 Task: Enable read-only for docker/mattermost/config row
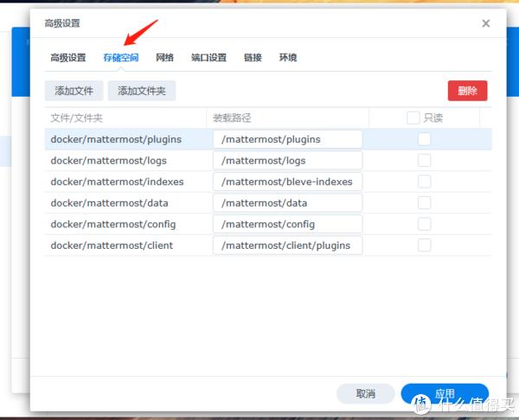[x=424, y=224]
